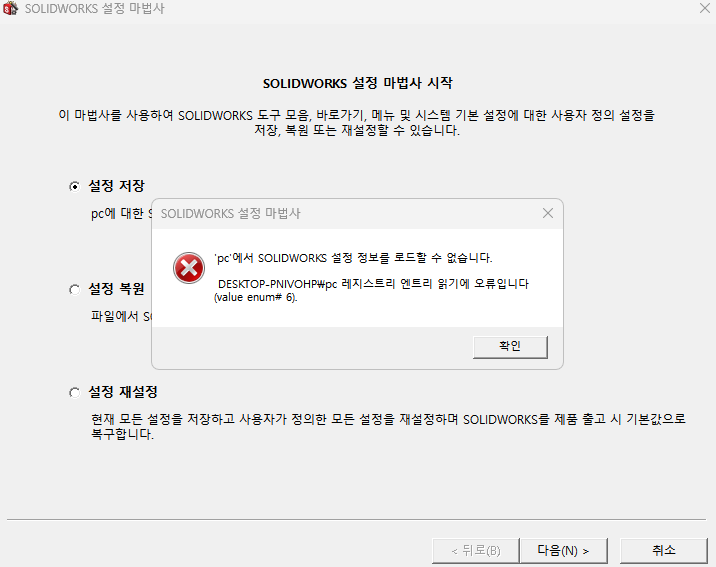716x567 pixels.
Task: Select the 설정 저장 radio button
Action: [x=75, y=187]
